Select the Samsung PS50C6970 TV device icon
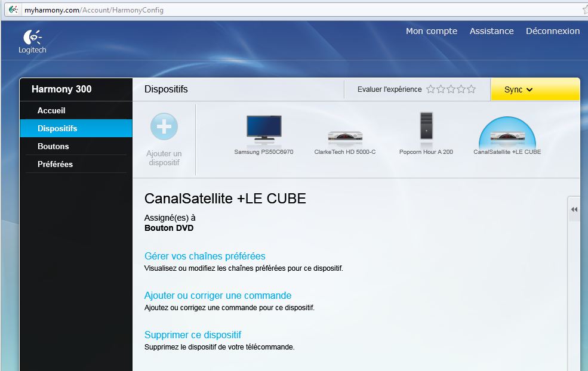 click(263, 128)
